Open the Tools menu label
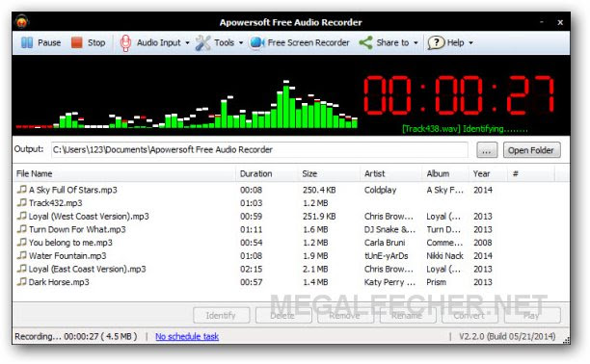590x364 pixels. point(225,42)
